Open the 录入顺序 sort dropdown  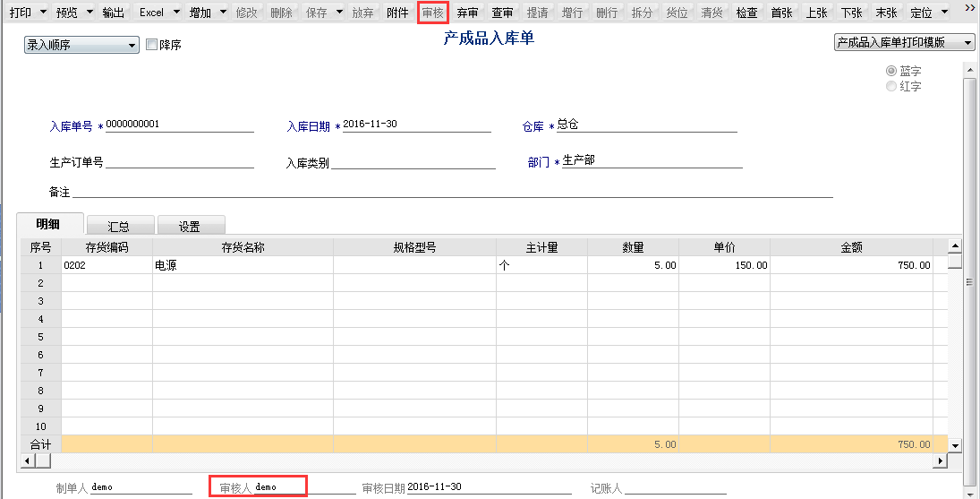[x=81, y=45]
